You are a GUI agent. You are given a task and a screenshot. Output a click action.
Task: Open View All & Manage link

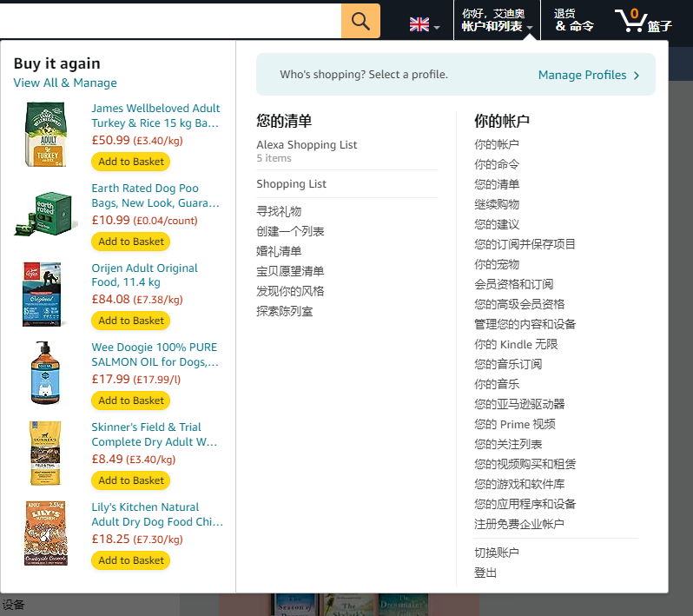point(65,83)
